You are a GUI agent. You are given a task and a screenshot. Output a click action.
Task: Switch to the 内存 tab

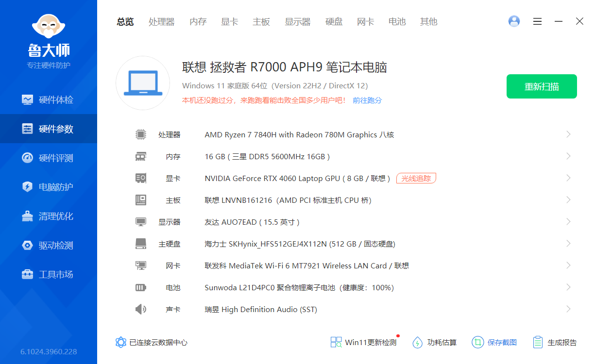tap(198, 21)
